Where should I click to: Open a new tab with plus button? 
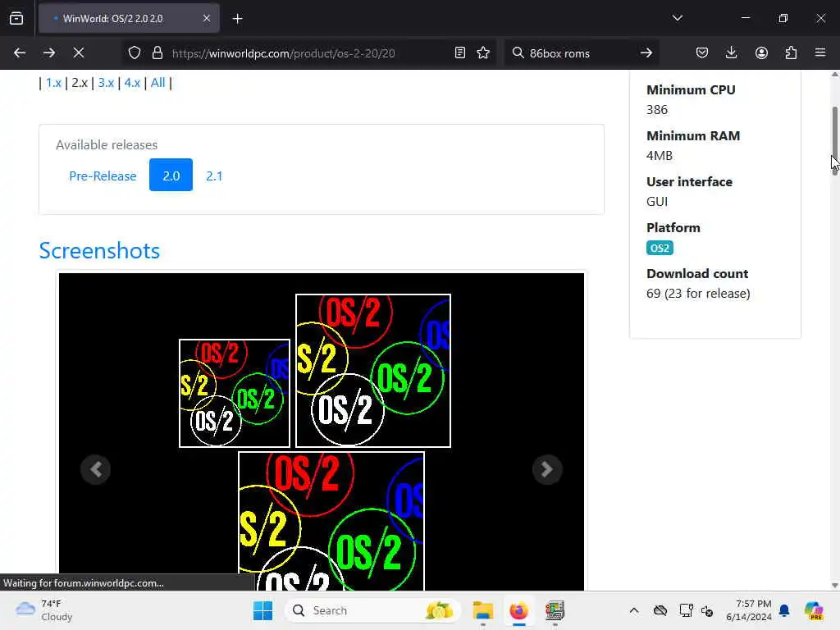(x=237, y=19)
